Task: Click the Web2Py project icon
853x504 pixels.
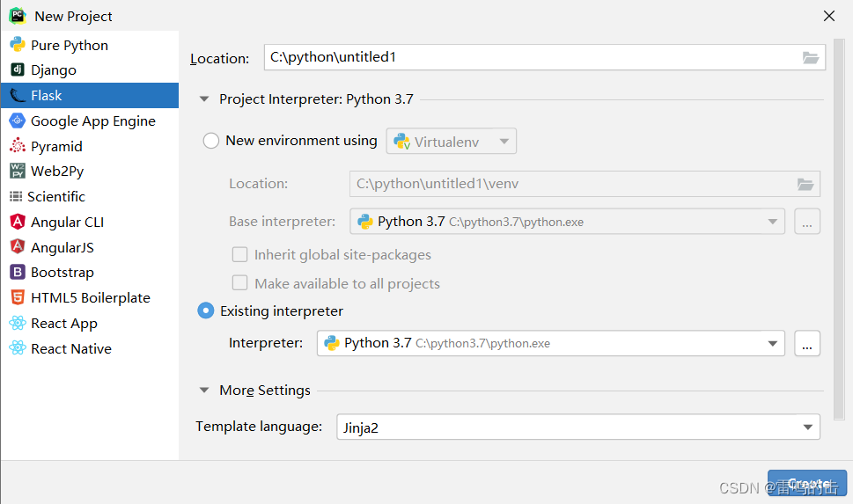Action: 17,172
